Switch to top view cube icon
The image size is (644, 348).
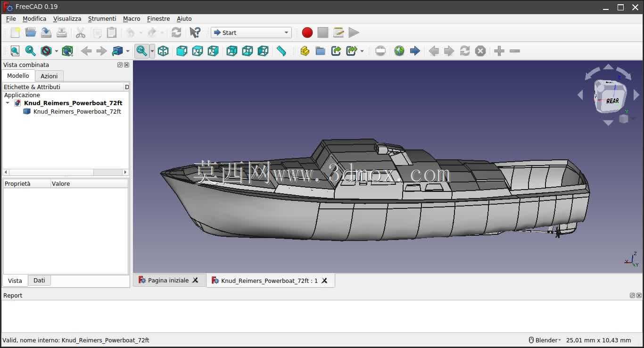click(198, 51)
